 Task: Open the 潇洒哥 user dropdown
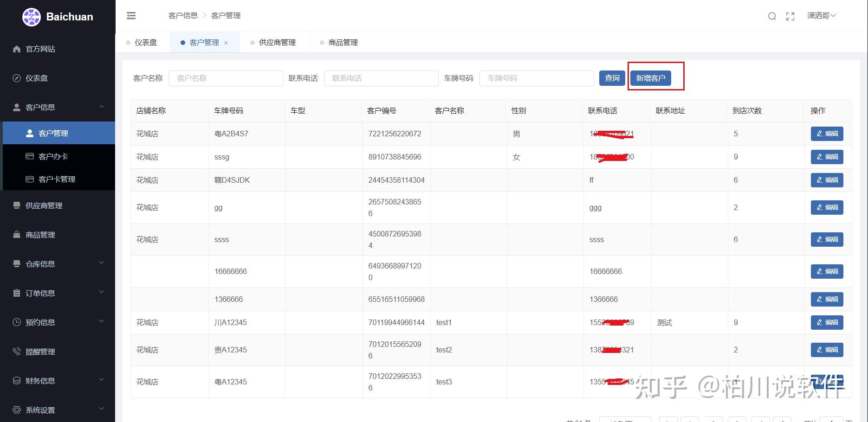(x=821, y=16)
